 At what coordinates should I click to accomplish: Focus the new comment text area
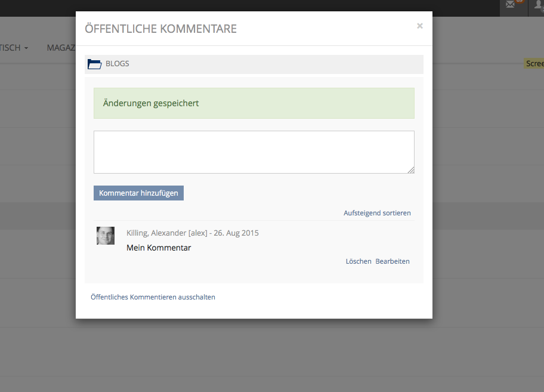point(254,152)
